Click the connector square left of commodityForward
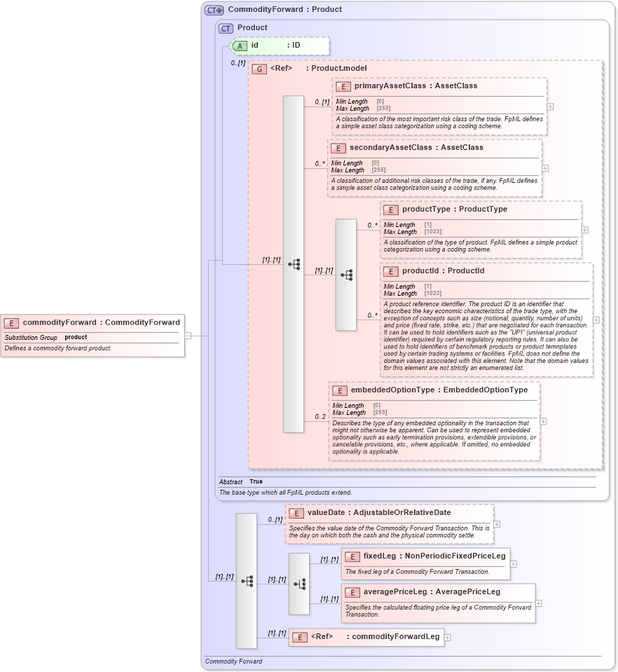Viewport: 618px width, 672px height. point(189,336)
